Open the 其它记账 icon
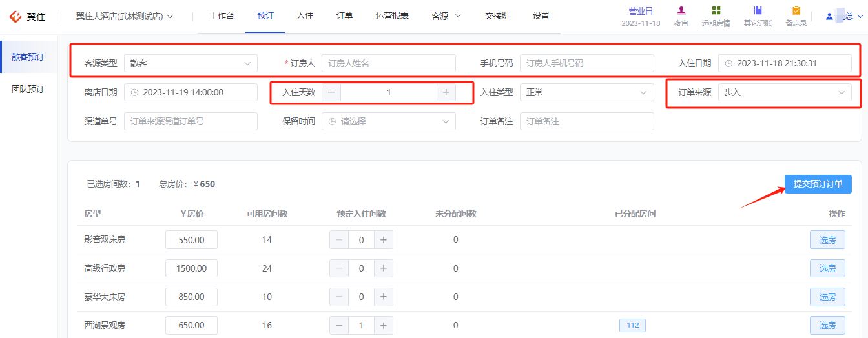Screen dimensions: 868x338 point(758,11)
